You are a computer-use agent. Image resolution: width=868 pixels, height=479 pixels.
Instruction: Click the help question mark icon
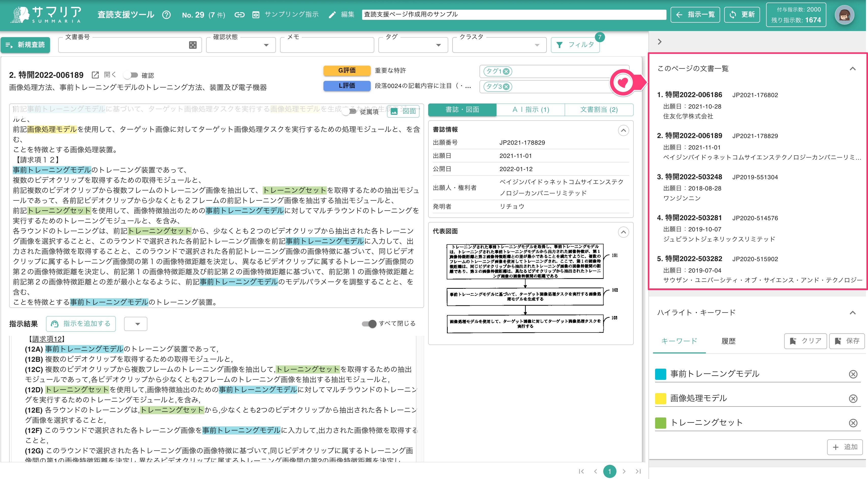tap(166, 15)
